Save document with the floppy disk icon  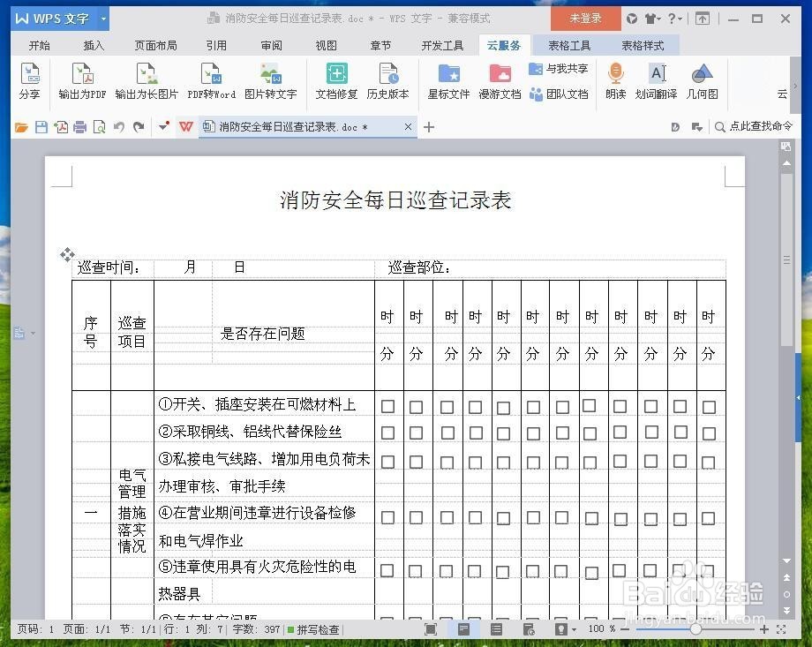(x=41, y=127)
